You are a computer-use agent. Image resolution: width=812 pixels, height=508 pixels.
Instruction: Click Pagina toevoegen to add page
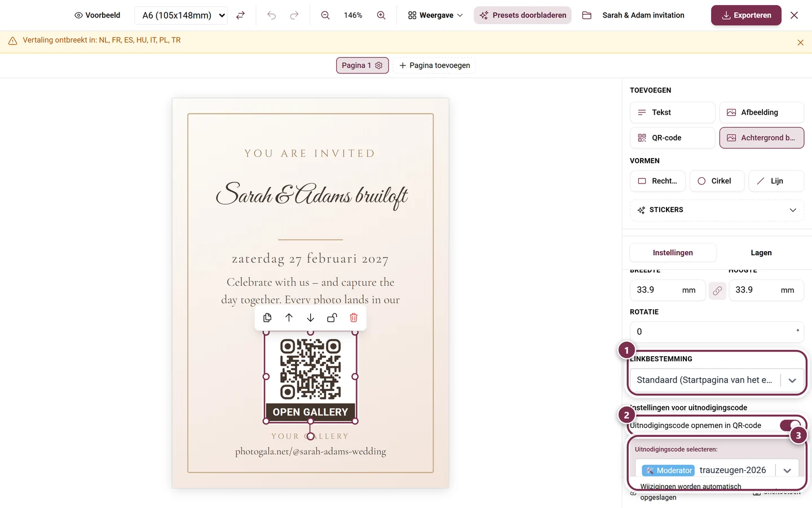click(x=435, y=65)
